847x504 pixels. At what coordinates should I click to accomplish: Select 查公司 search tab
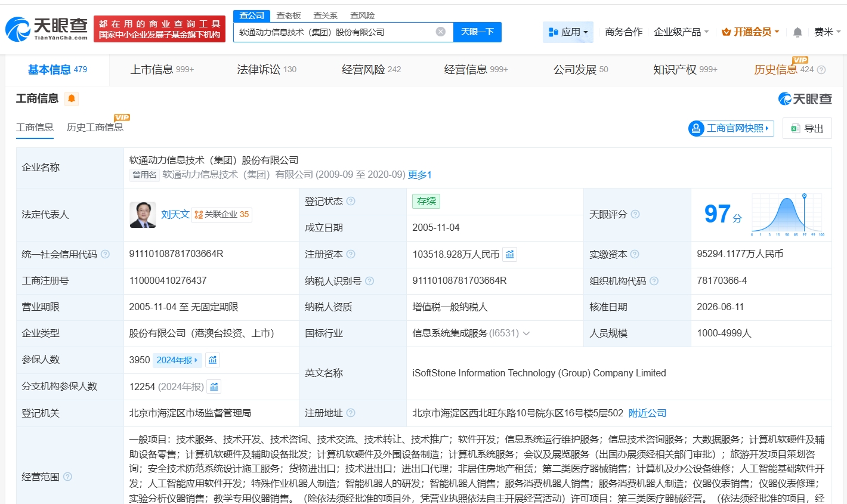[252, 16]
